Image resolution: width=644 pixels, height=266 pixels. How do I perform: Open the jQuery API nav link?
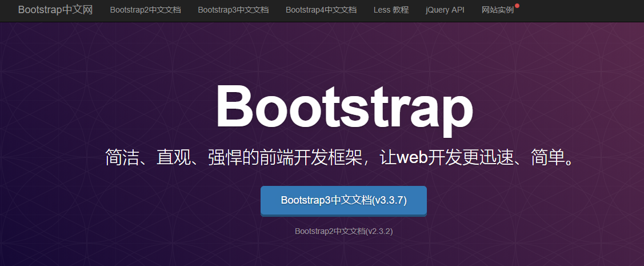tap(445, 10)
